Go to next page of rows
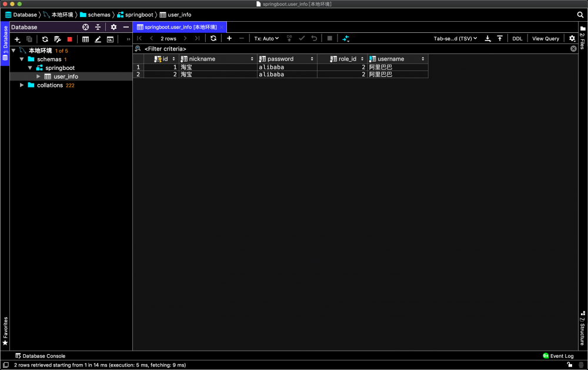Screen dimensions: 588x370 (x=185, y=38)
